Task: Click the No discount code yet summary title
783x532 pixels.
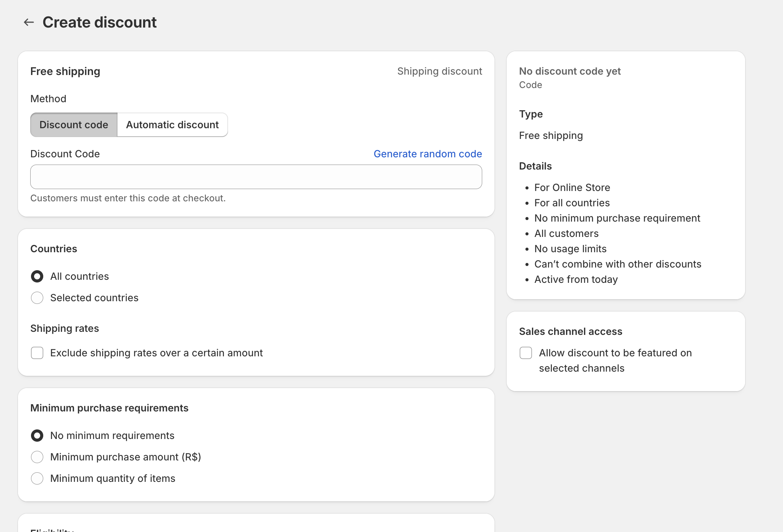Action: click(x=570, y=71)
